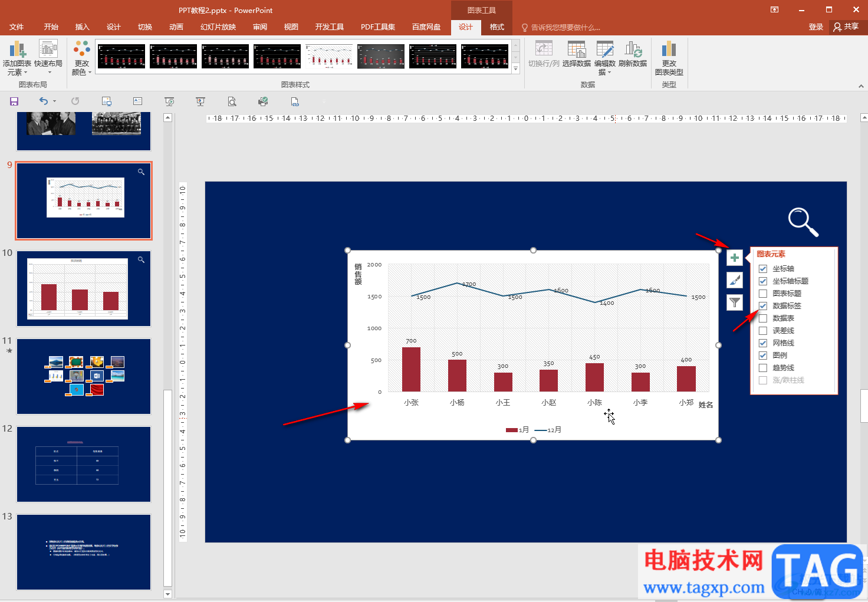Click 更改图表类型 (Change Chart Type) icon
This screenshot has width=868, height=602.
point(669,58)
